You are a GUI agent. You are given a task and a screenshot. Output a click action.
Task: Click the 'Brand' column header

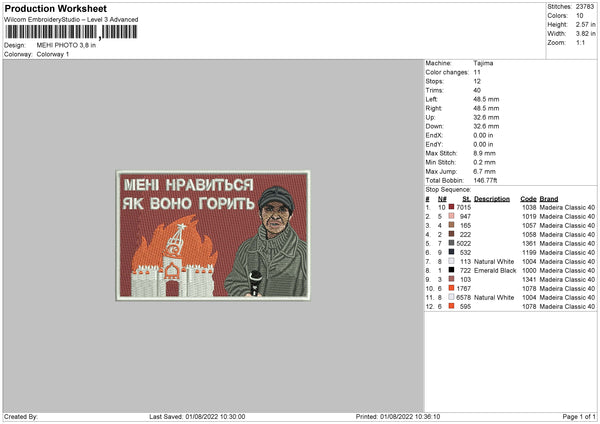click(x=549, y=199)
